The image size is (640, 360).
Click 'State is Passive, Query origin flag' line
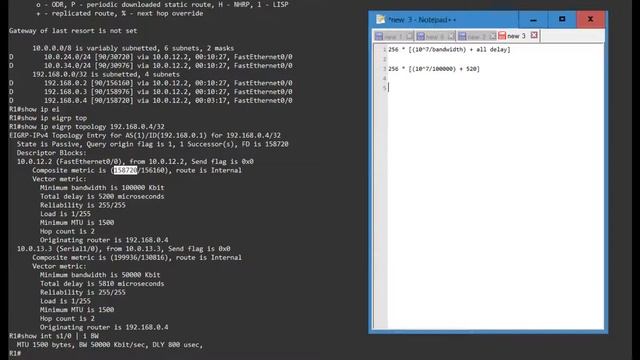click(x=152, y=144)
